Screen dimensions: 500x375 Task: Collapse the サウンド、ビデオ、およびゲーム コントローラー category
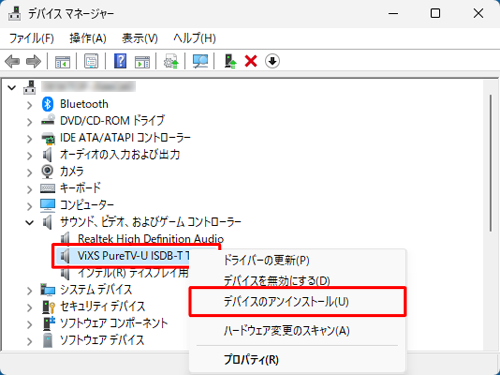pyautogui.click(x=30, y=222)
